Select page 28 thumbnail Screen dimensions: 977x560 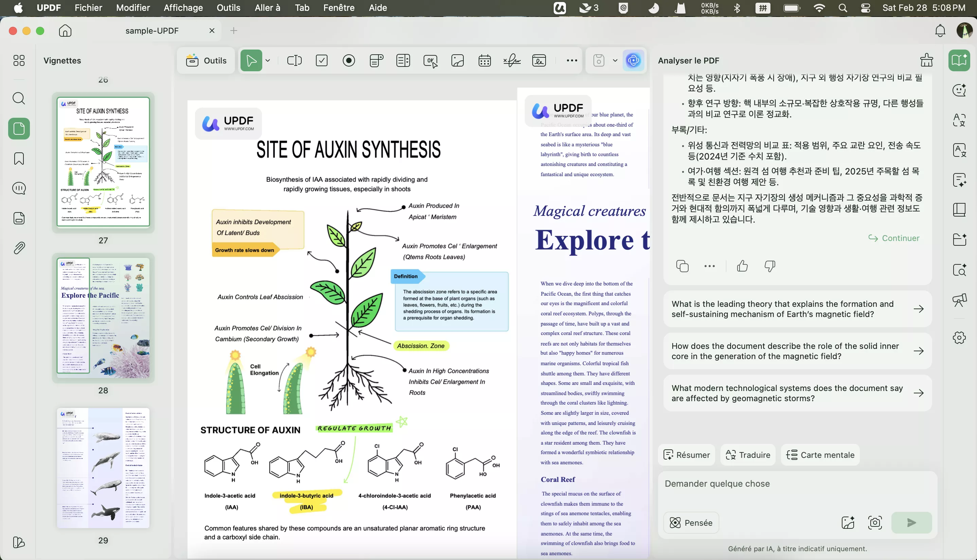coord(103,317)
